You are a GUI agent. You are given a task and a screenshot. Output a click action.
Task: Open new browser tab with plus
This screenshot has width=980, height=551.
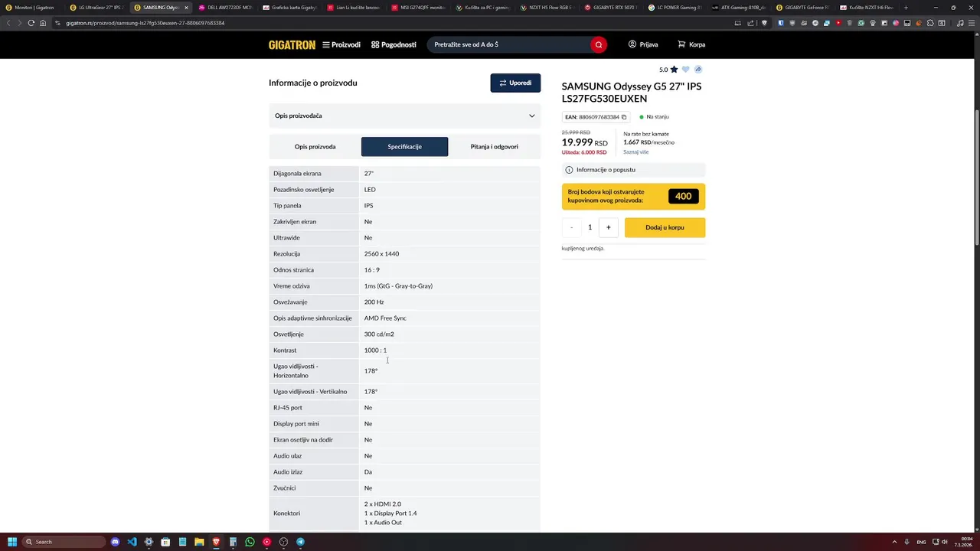(x=906, y=8)
